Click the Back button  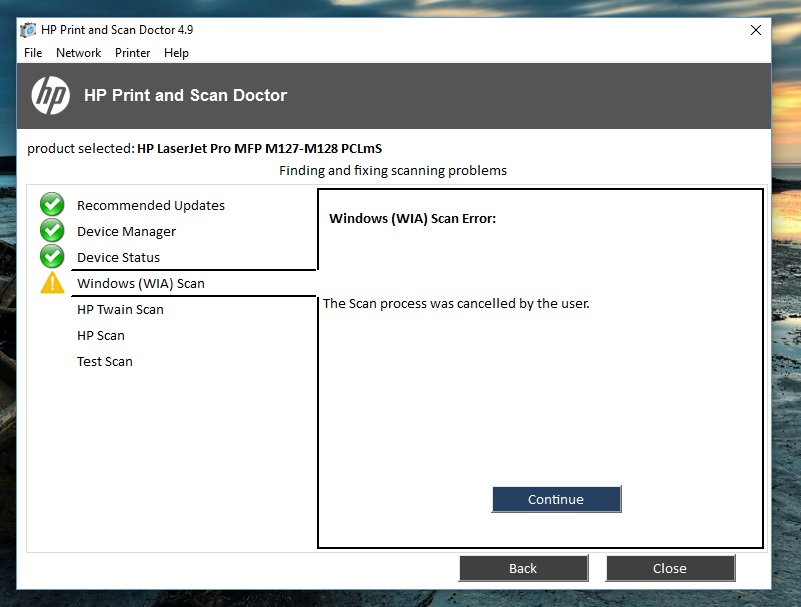point(524,568)
